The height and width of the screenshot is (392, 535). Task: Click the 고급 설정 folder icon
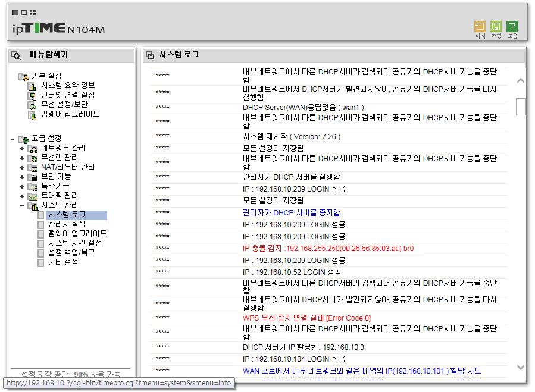tap(24, 139)
